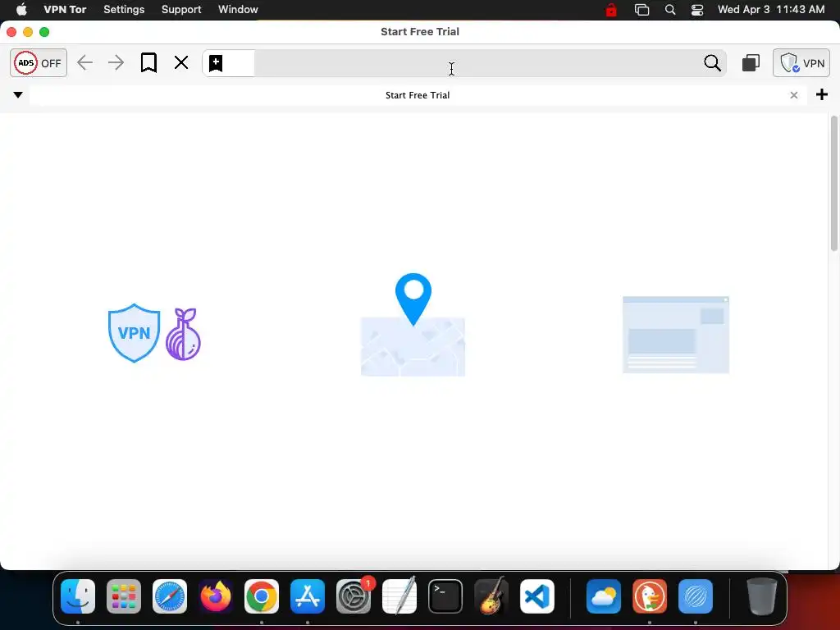Screen dimensions: 840x630
Task: Open the Apple menu
Action: click(x=21, y=9)
